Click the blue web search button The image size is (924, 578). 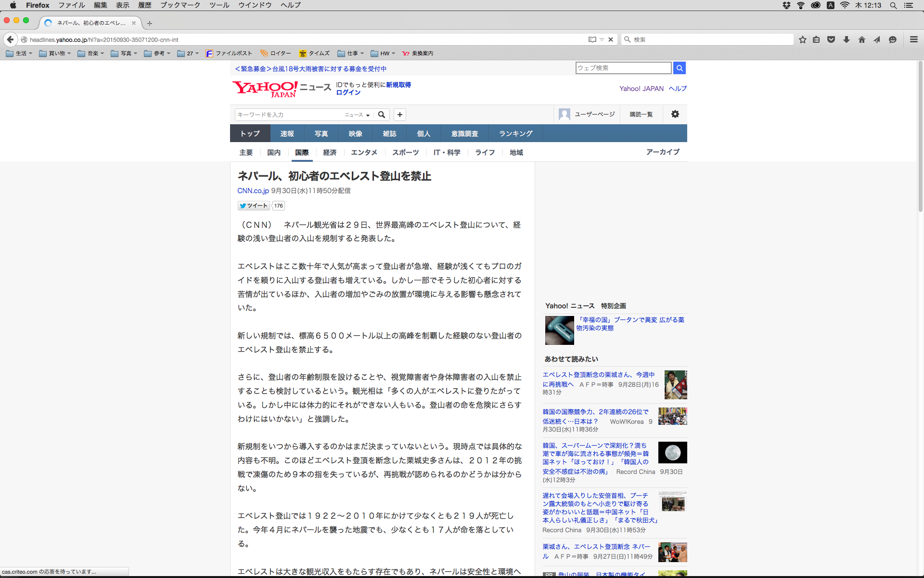tap(679, 68)
